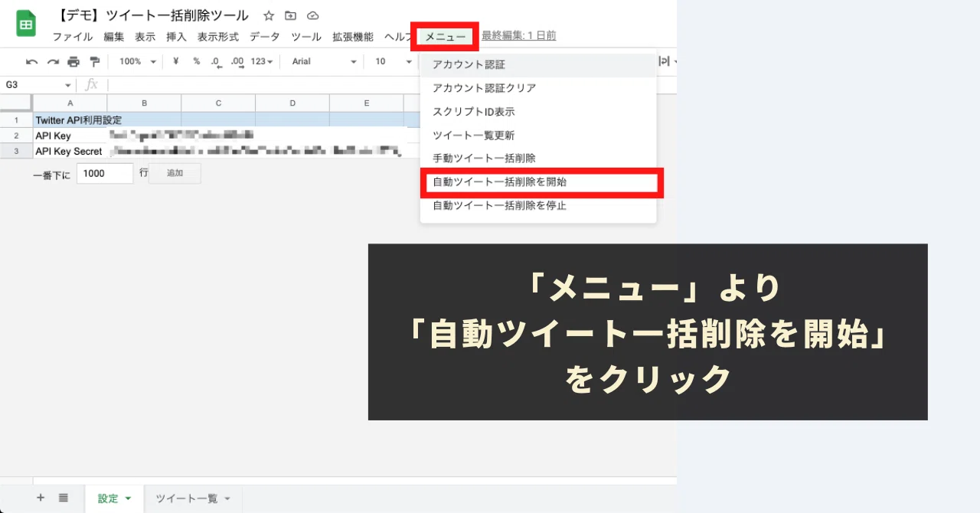Image resolution: width=980 pixels, height=513 pixels.
Task: Open the Arial font dropdown
Action: click(324, 61)
